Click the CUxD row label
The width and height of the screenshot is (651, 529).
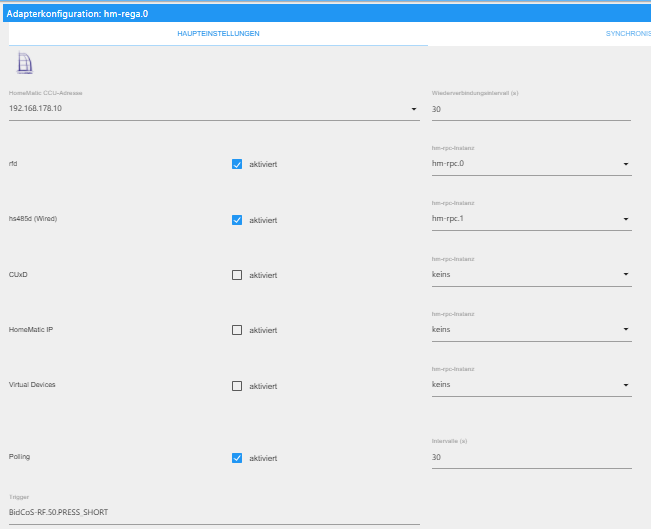[x=18, y=274]
